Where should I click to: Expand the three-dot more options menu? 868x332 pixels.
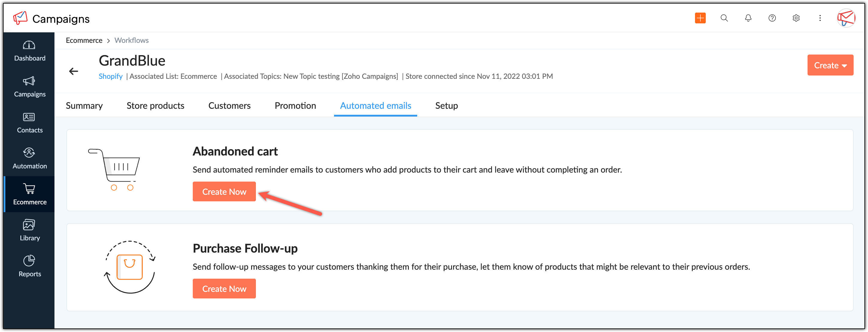(x=820, y=18)
